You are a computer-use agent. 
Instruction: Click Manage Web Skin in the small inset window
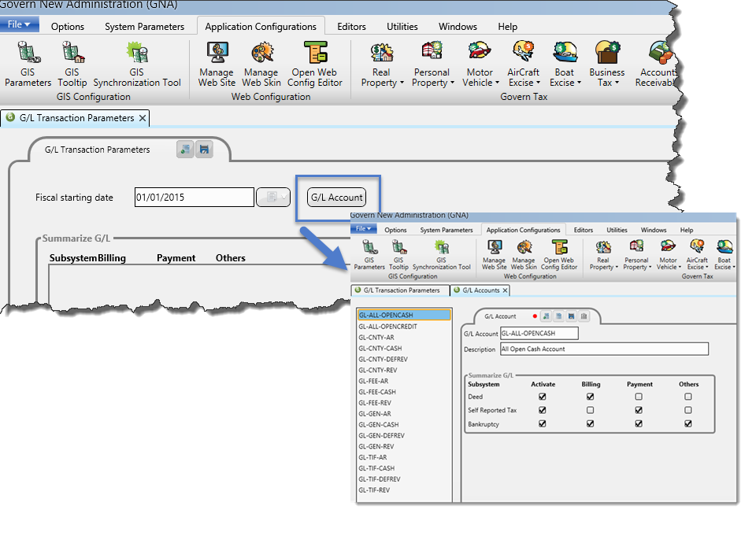point(523,254)
